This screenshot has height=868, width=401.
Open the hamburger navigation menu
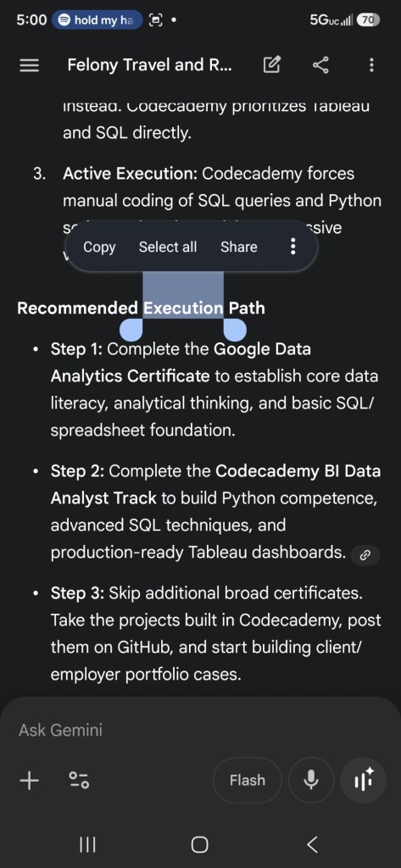click(30, 66)
